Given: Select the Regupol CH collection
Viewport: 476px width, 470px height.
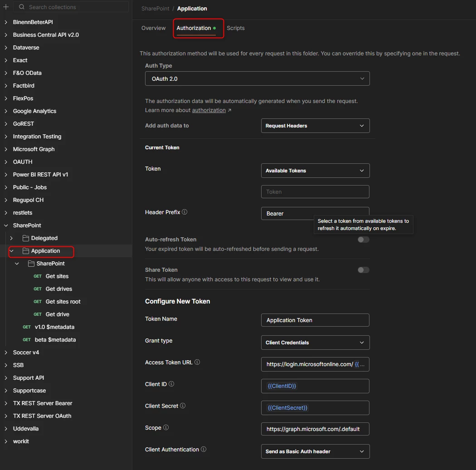Looking at the screenshot, I should (x=28, y=200).
